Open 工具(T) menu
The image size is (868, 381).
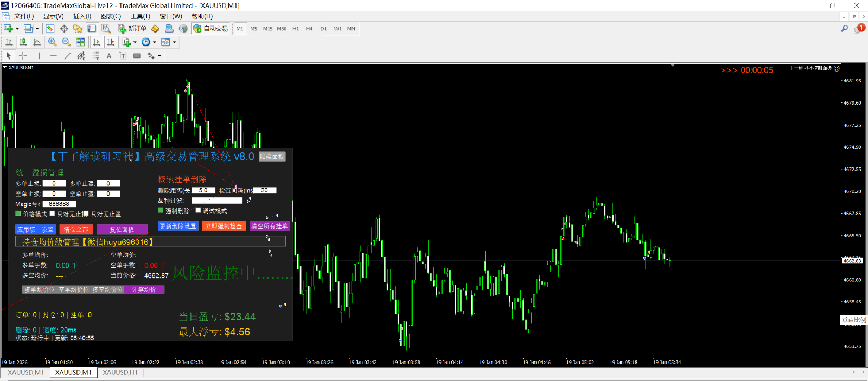point(140,16)
